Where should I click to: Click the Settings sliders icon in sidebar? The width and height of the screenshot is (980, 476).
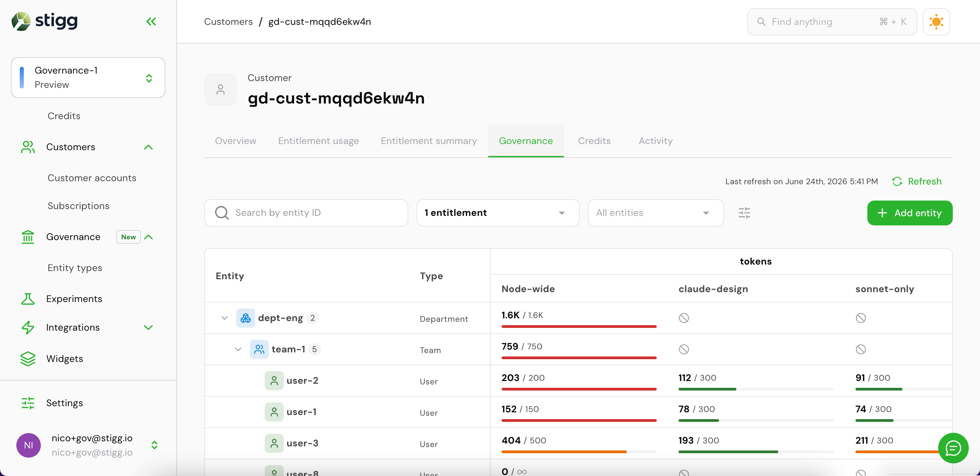click(28, 403)
